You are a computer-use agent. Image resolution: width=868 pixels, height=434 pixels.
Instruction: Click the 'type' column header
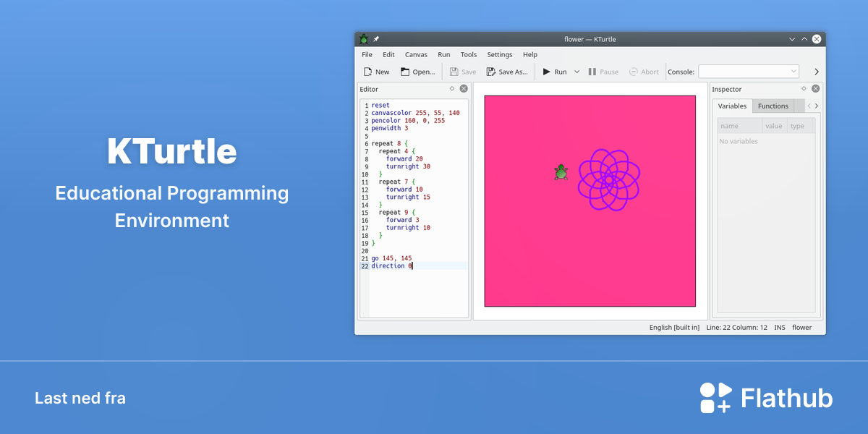[799, 126]
